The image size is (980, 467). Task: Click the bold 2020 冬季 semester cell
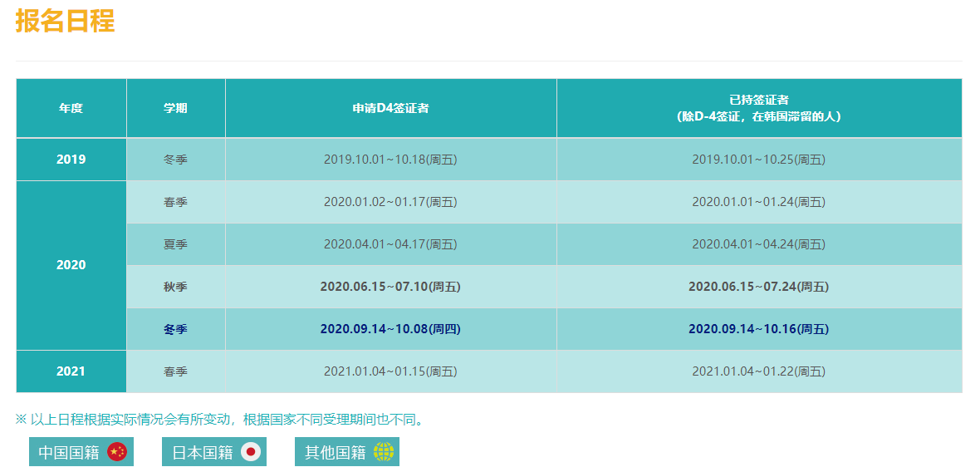click(175, 329)
